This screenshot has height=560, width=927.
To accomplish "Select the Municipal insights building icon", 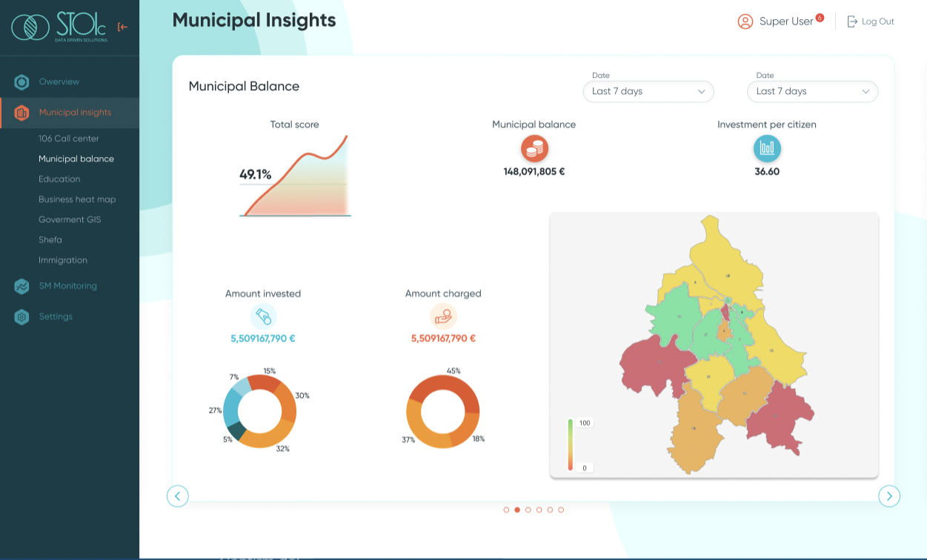I will 22,113.
